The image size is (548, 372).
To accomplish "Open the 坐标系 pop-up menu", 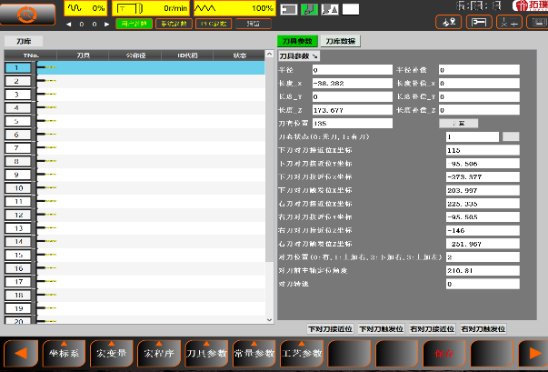I will coord(64,353).
